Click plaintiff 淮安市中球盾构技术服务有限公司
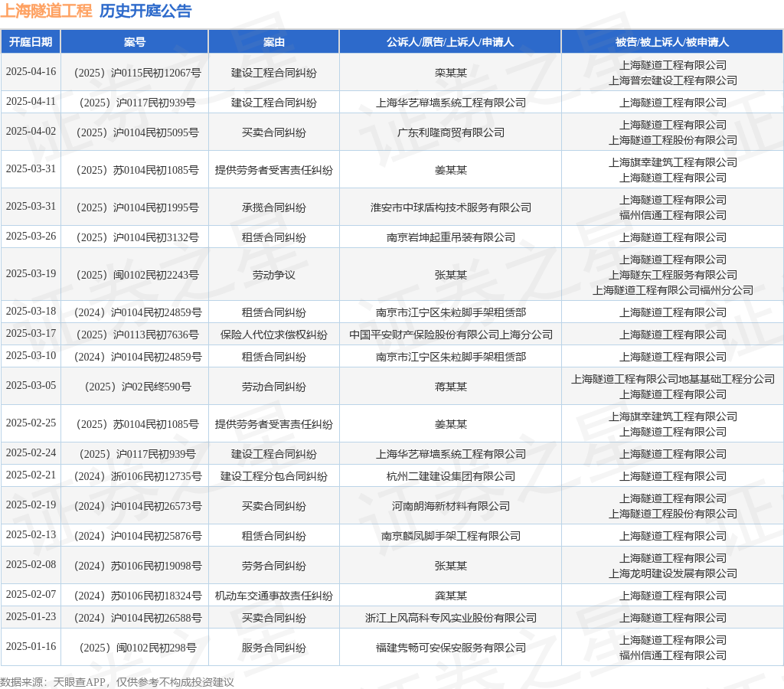The width and height of the screenshot is (784, 689). pyautogui.click(x=450, y=207)
